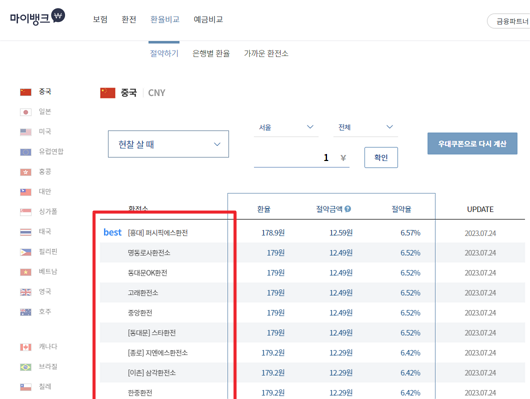Screen dimensions: 530x399
Task: Click the CNY currency code label
Action: [x=156, y=93]
